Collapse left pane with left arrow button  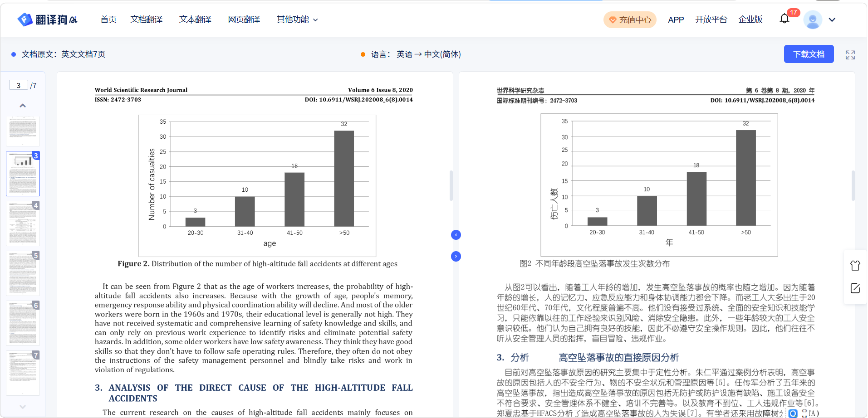coord(456,235)
